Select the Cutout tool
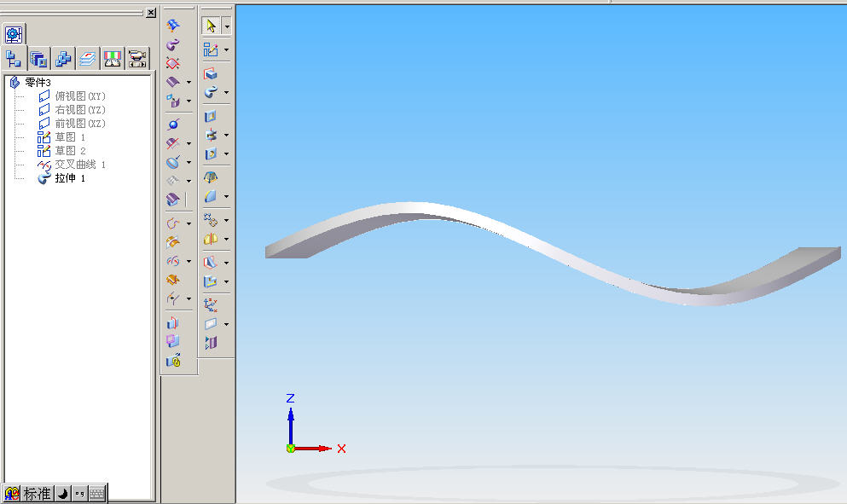Image resolution: width=847 pixels, height=504 pixels. 211,116
